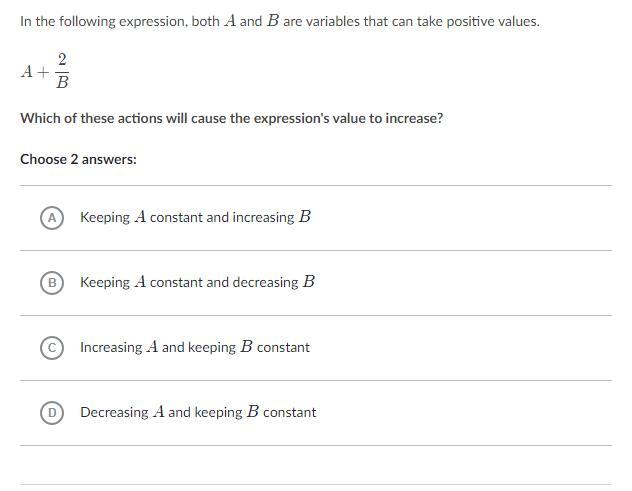
Task: Select the circle labeled B
Action: pyautogui.click(x=52, y=283)
